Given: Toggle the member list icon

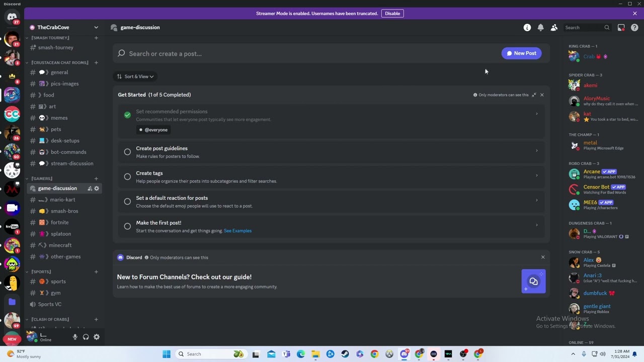Looking at the screenshot, I should pyautogui.click(x=554, y=28).
